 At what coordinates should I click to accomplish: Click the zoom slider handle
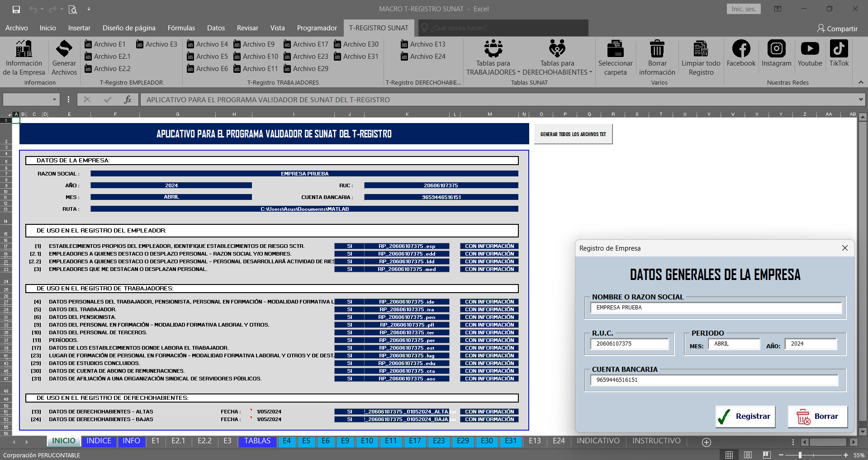800,455
